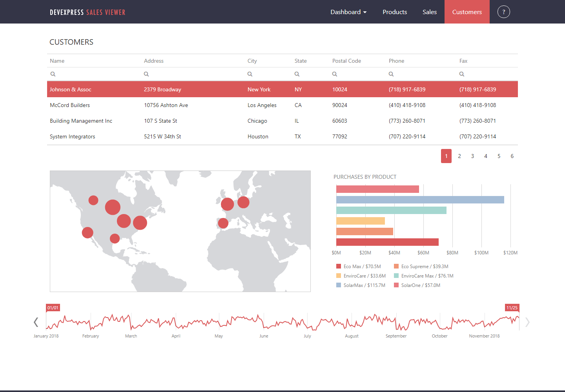
Task: Advance timeline with right chevron
Action: [527, 322]
